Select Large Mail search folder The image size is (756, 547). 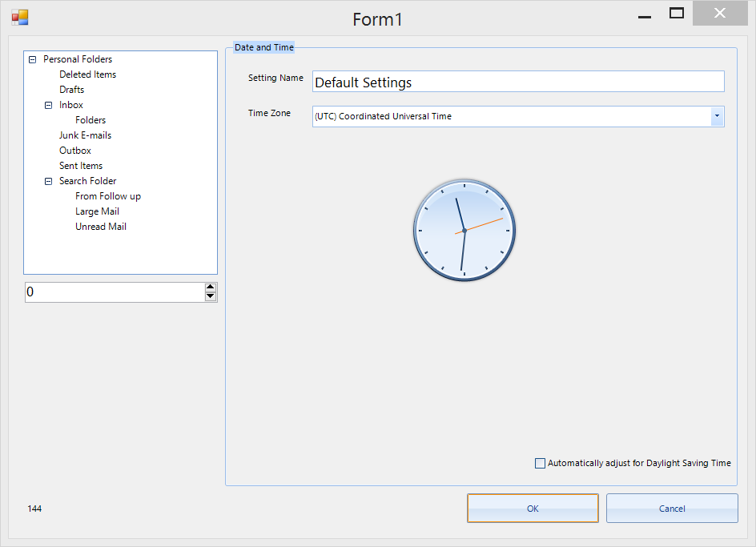pyautogui.click(x=97, y=211)
